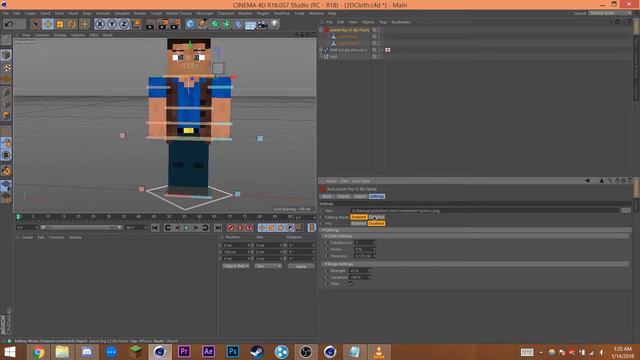Screen dimensions: 640x360
Task: Go to end of animation
Action: pos(218,227)
